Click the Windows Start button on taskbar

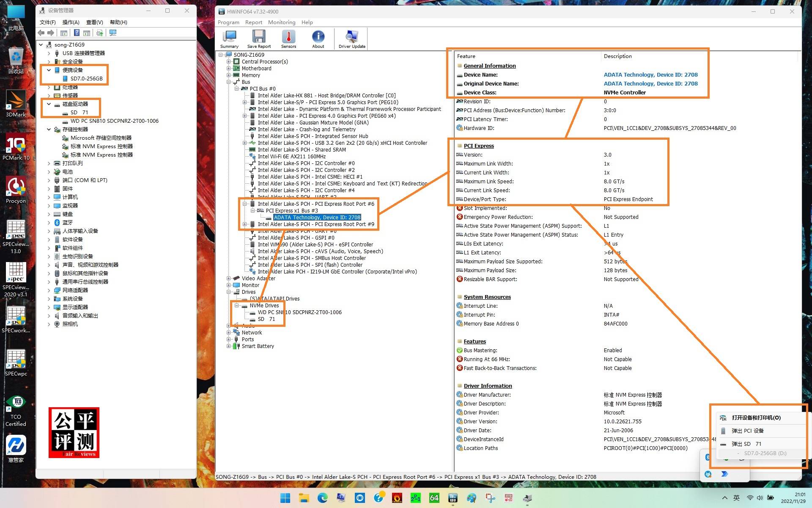click(x=285, y=498)
